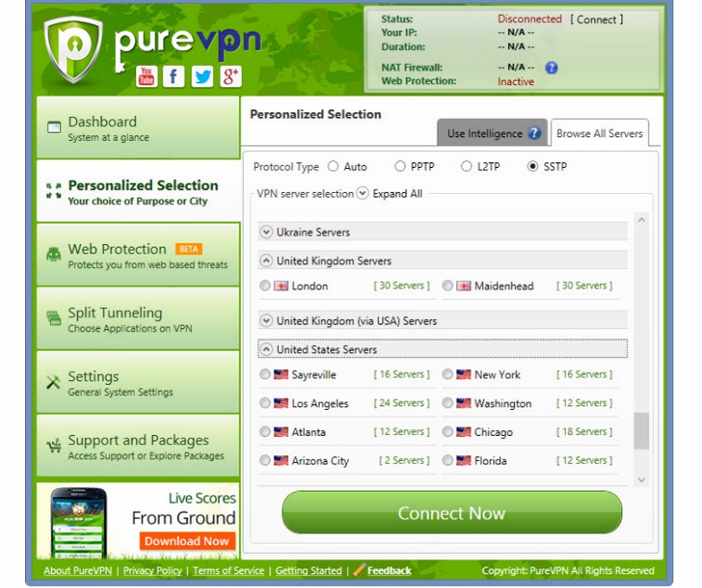Open the Twitter icon link
The height and width of the screenshot is (588, 702).
[202, 76]
